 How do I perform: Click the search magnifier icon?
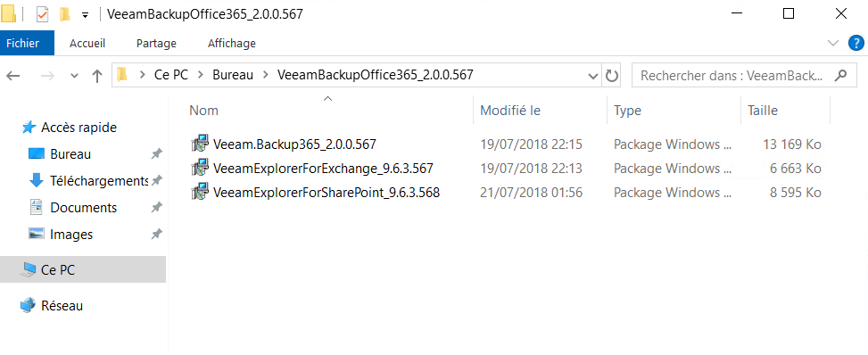tap(840, 75)
